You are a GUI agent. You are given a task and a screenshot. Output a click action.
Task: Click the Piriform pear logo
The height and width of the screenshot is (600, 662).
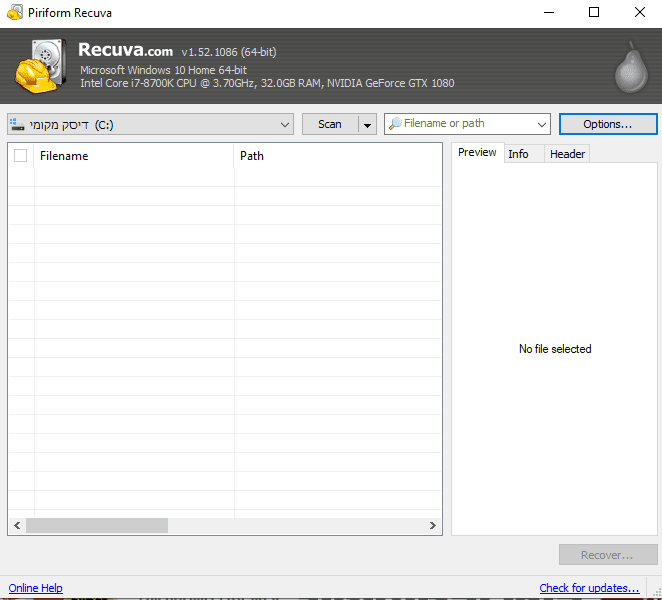point(631,67)
